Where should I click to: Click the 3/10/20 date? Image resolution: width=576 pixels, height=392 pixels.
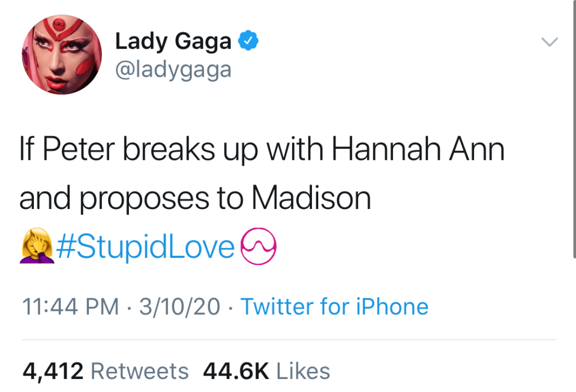180,307
